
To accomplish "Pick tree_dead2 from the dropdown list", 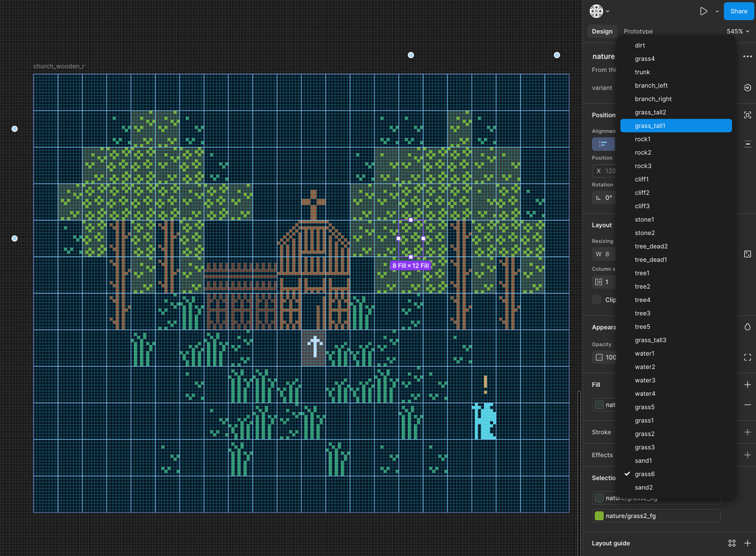I will (676, 246).
